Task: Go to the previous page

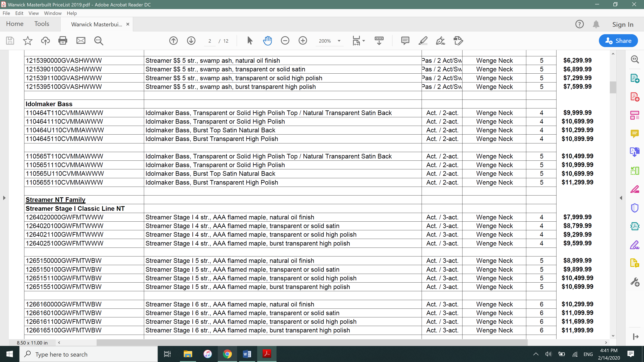Action: pyautogui.click(x=173, y=40)
